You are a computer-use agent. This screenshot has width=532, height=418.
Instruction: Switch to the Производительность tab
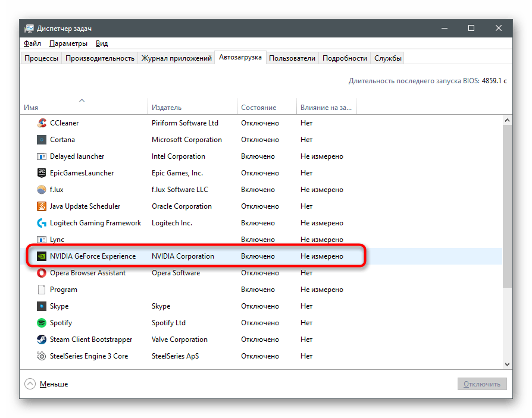coord(100,58)
